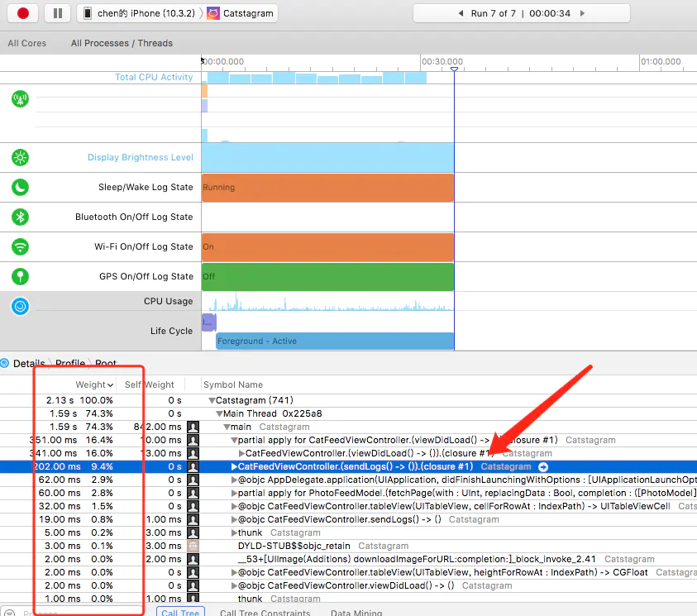Image resolution: width=697 pixels, height=616 pixels.
Task: Collapse the main Catstagram row
Action: [227, 427]
